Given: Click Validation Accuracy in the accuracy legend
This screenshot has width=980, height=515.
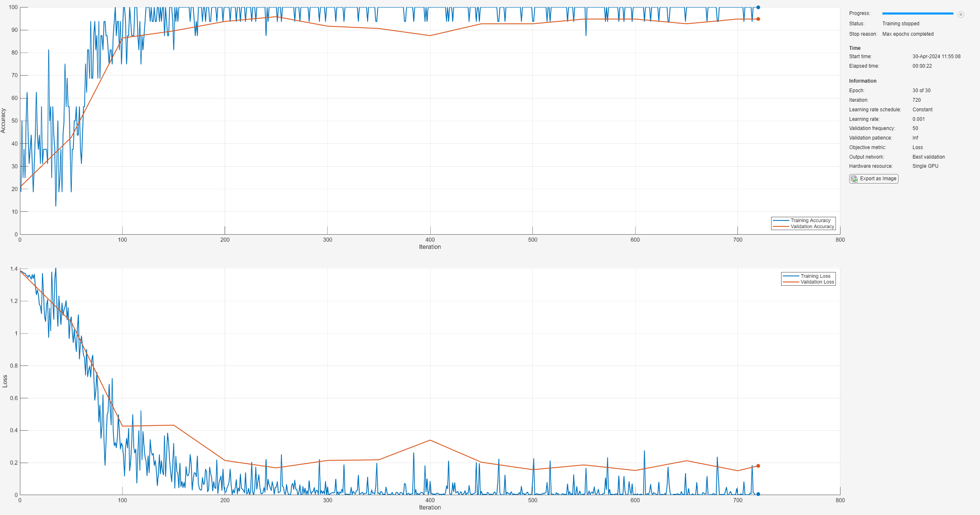Looking at the screenshot, I should [x=812, y=226].
